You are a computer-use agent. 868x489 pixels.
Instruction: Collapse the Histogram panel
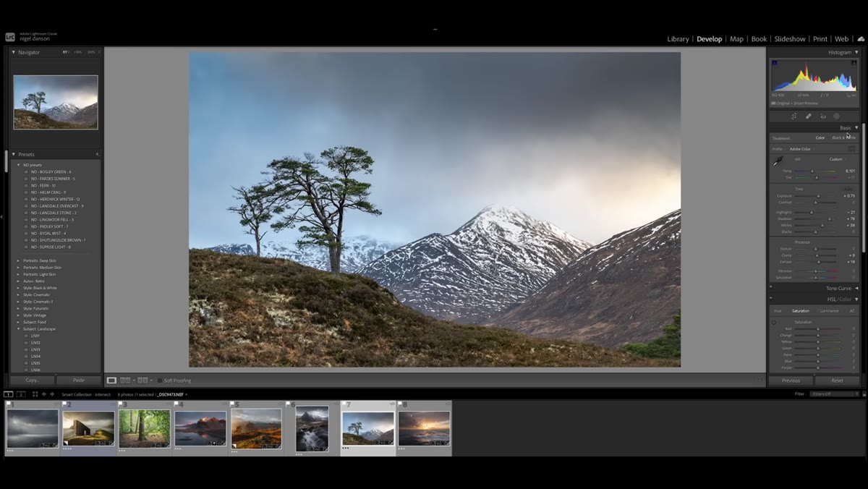click(x=856, y=52)
